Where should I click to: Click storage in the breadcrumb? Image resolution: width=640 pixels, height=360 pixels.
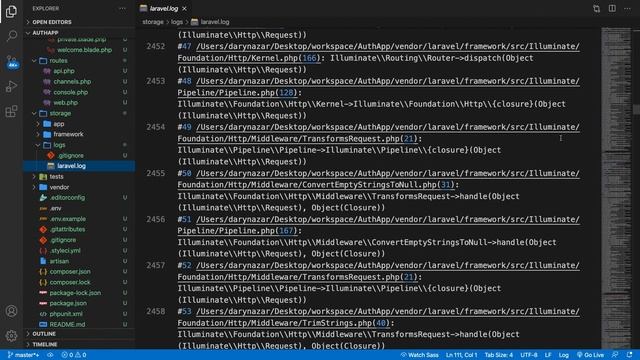(x=153, y=22)
